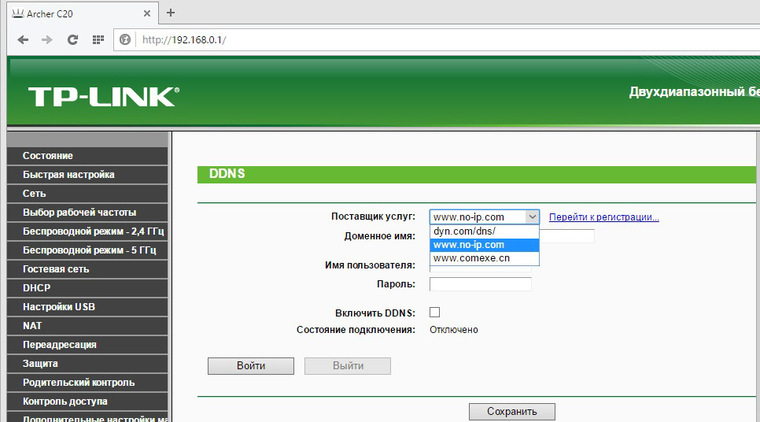Click the Состояние подключения label

(x=356, y=330)
